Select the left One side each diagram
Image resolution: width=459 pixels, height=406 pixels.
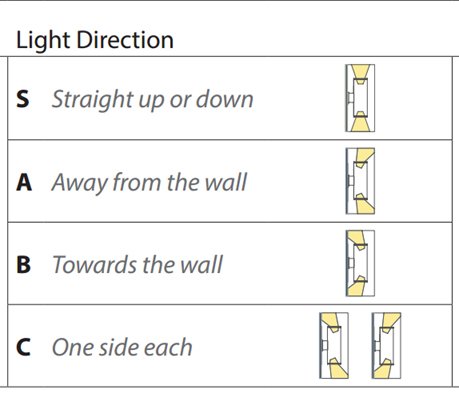coord(334,345)
